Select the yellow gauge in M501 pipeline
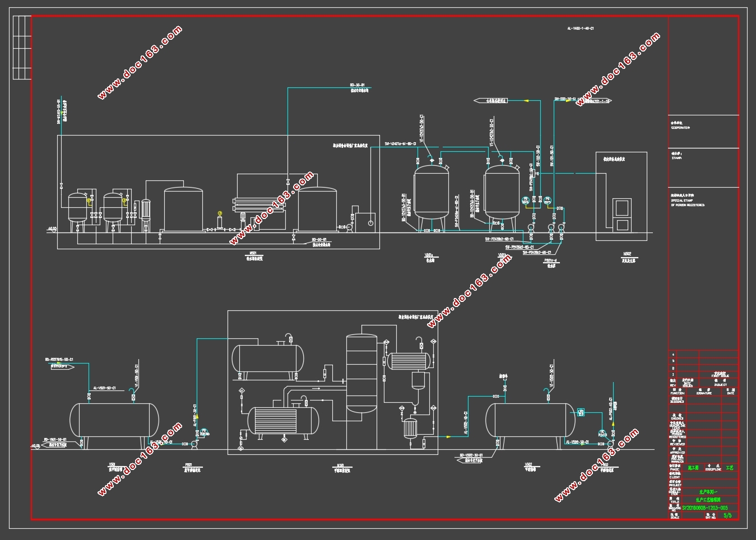This screenshot has height=540, width=756. [220, 213]
